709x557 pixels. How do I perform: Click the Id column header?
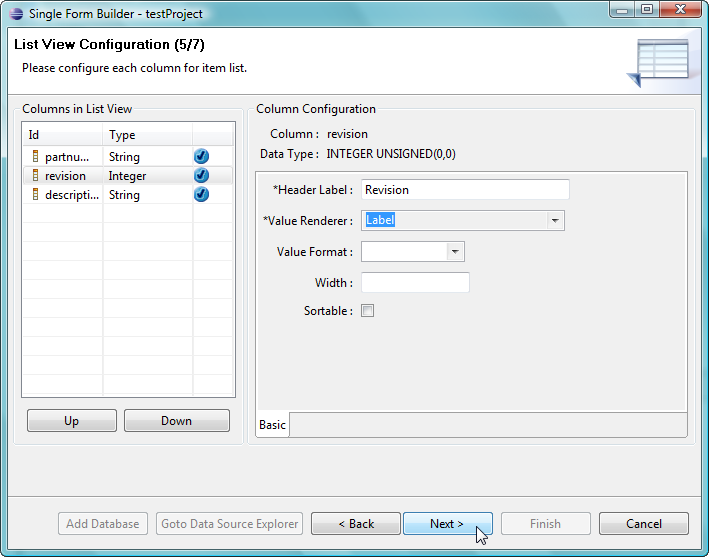pos(34,135)
